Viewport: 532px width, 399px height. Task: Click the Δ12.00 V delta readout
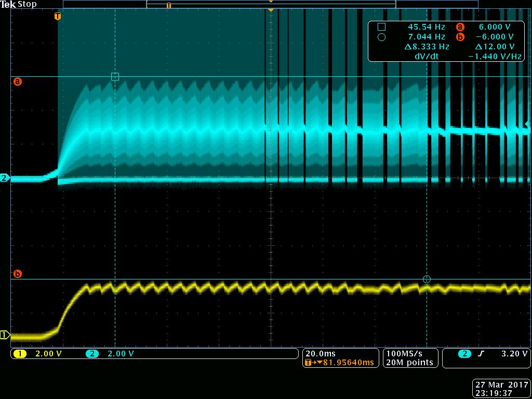(495, 46)
